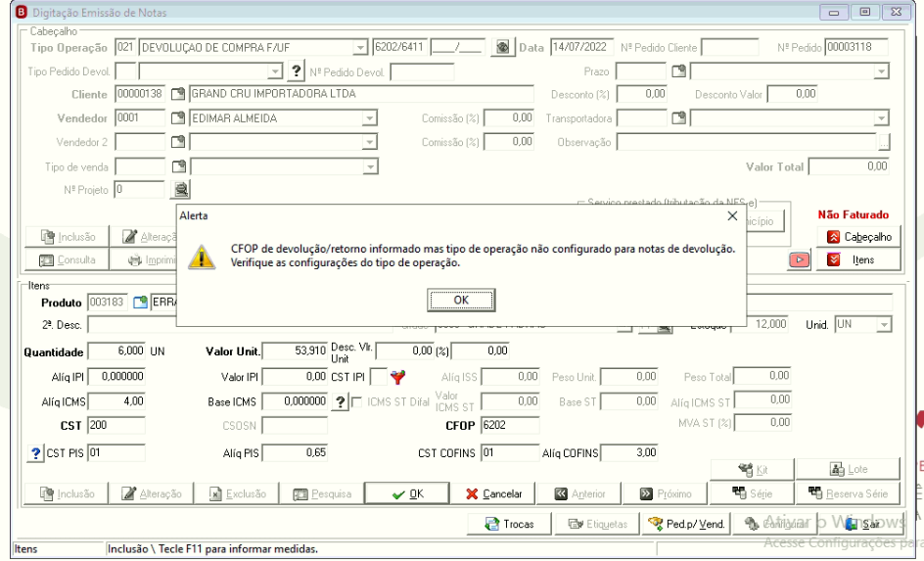Click the items OK confirm button
924x561 pixels.
point(406,493)
